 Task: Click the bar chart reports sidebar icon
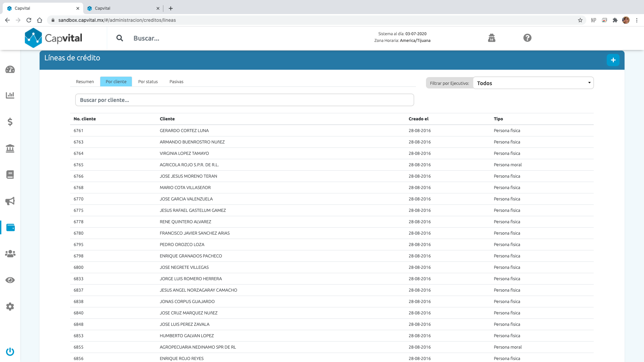pos(10,95)
